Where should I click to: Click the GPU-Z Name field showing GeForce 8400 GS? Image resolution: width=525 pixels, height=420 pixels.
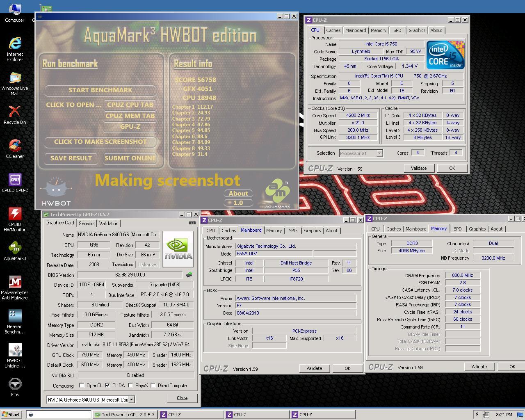[119, 235]
